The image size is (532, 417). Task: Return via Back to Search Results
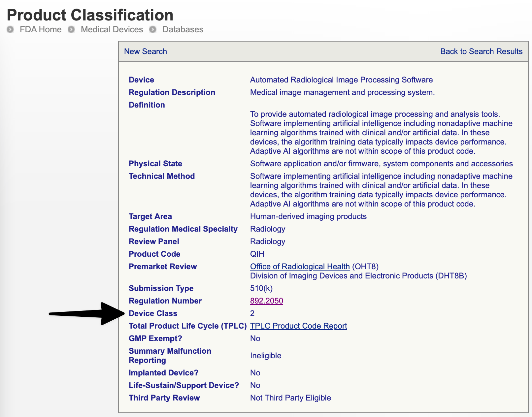tap(481, 51)
